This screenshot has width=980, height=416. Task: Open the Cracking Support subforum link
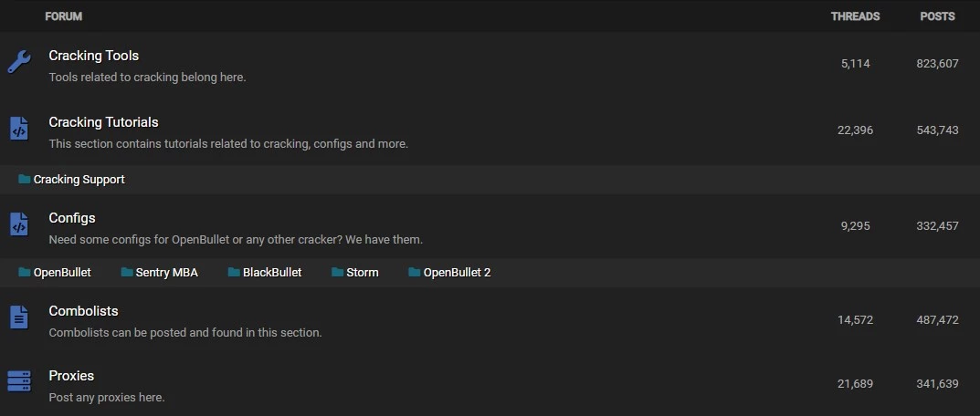(79, 180)
